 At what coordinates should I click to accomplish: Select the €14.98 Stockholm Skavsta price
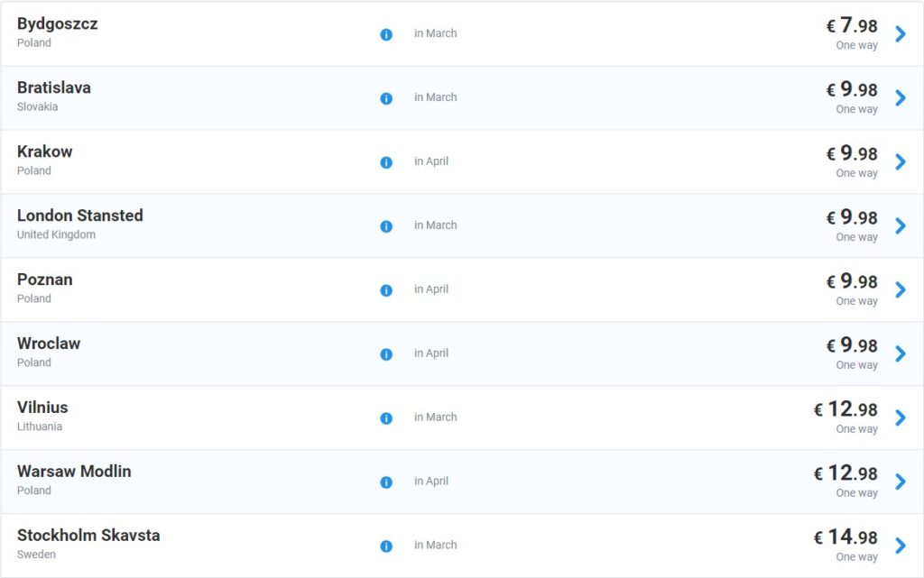(x=845, y=537)
